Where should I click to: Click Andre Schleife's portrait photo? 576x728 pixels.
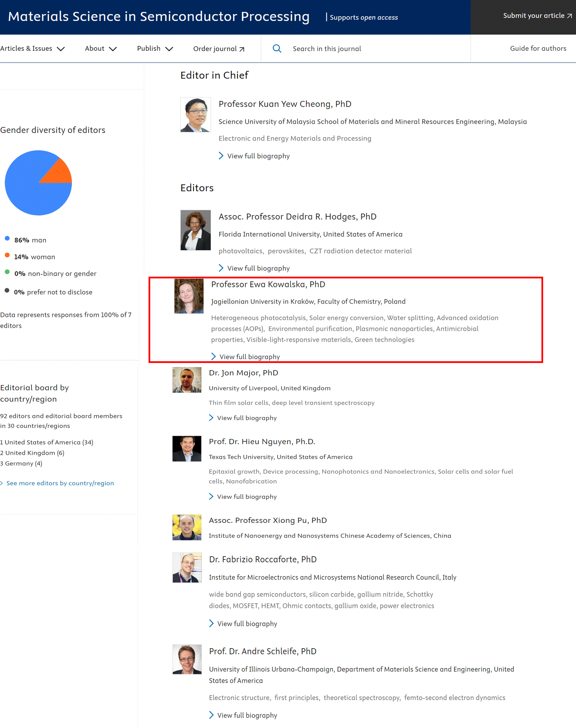(187, 660)
